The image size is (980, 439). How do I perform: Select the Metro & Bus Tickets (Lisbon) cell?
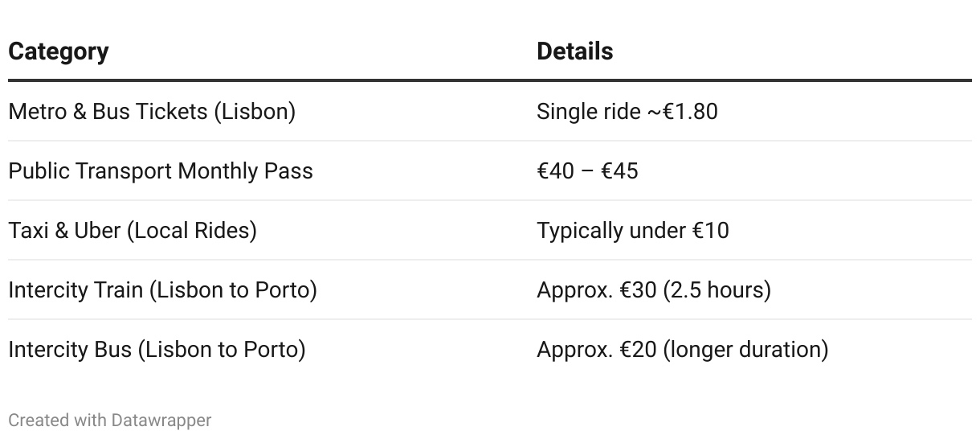[152, 111]
